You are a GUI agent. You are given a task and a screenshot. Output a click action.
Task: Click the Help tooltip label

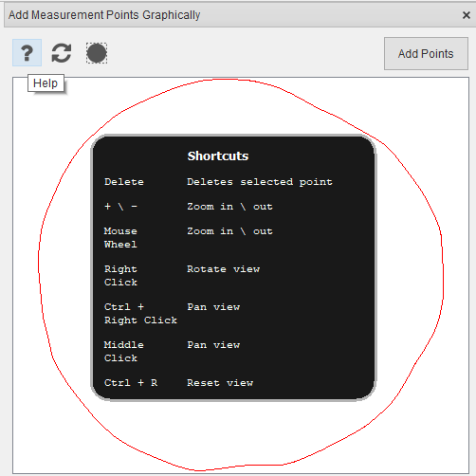(46, 83)
